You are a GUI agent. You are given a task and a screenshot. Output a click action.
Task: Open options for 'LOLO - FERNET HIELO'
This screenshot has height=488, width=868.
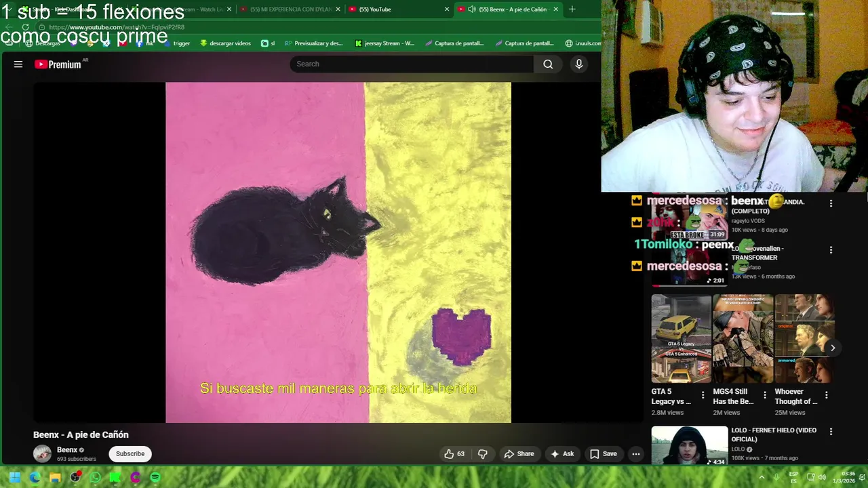[x=831, y=432]
